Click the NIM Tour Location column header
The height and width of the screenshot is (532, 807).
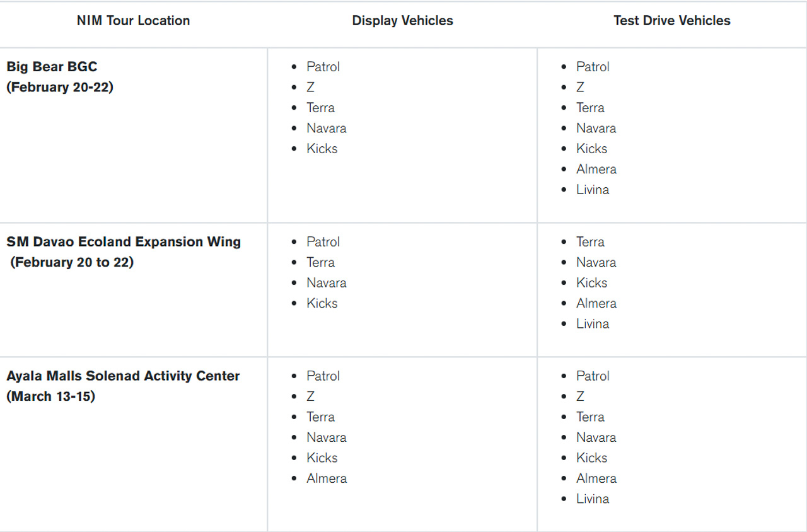[x=133, y=21]
